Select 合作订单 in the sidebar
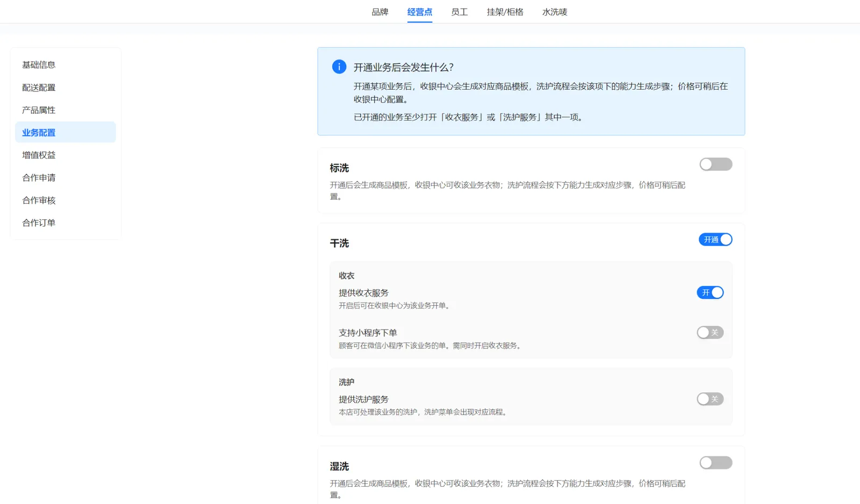This screenshot has height=504, width=860. (66, 222)
